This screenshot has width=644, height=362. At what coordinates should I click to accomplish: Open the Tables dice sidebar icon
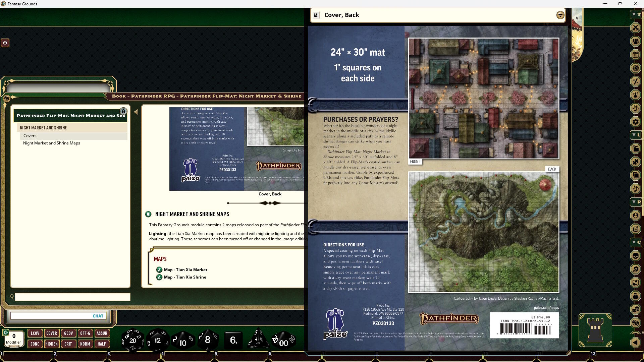636,323
